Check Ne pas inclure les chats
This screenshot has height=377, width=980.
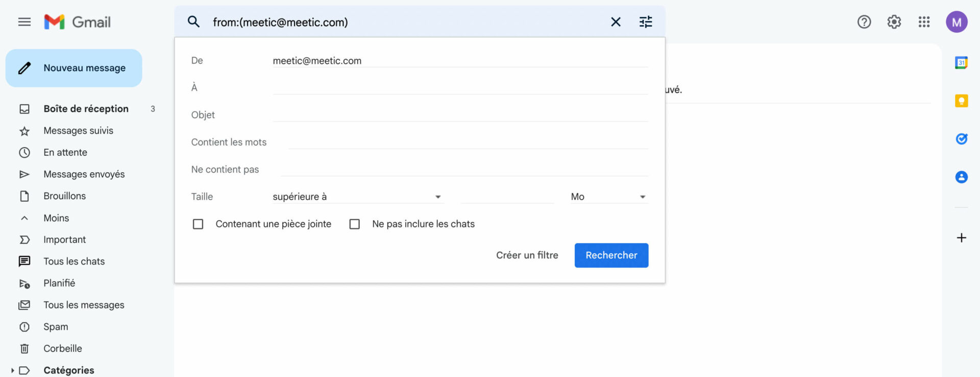point(355,224)
